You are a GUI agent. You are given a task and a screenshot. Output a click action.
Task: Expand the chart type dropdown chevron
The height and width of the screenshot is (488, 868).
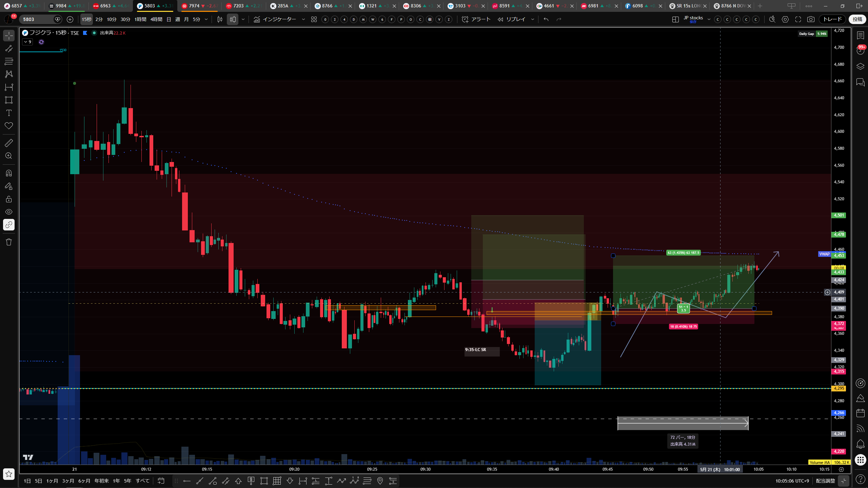(243, 19)
